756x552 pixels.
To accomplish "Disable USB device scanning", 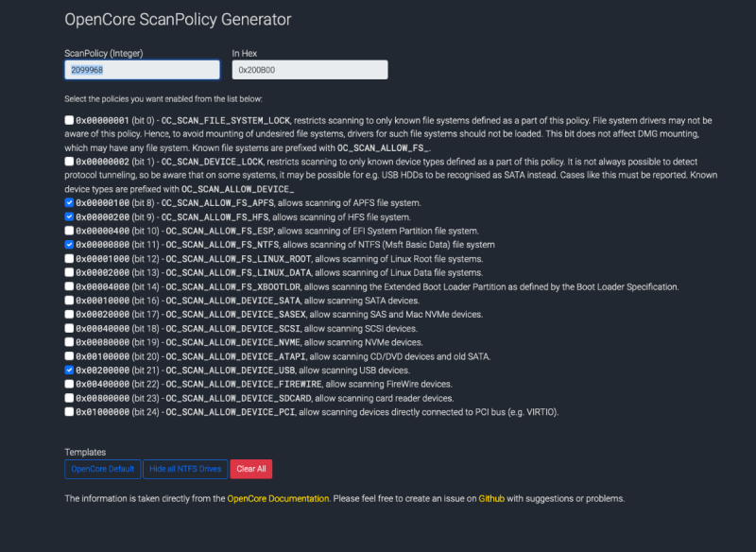I will [x=68, y=371].
